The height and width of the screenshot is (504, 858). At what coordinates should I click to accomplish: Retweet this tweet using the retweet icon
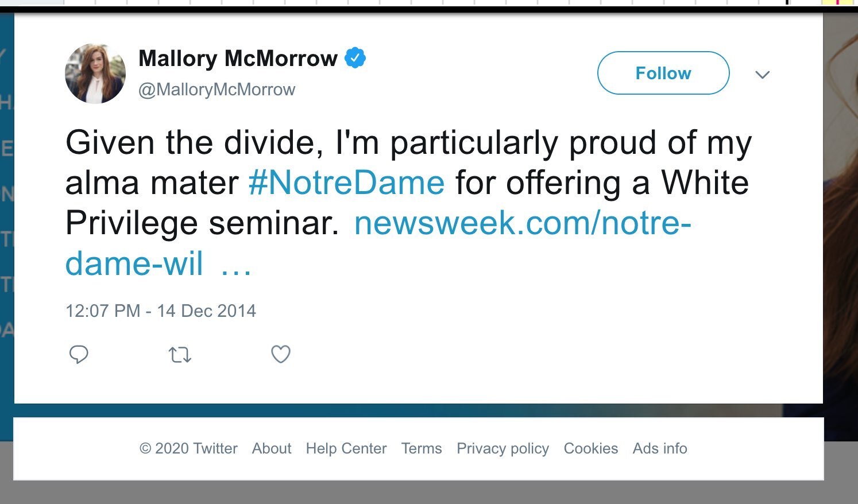[180, 355]
